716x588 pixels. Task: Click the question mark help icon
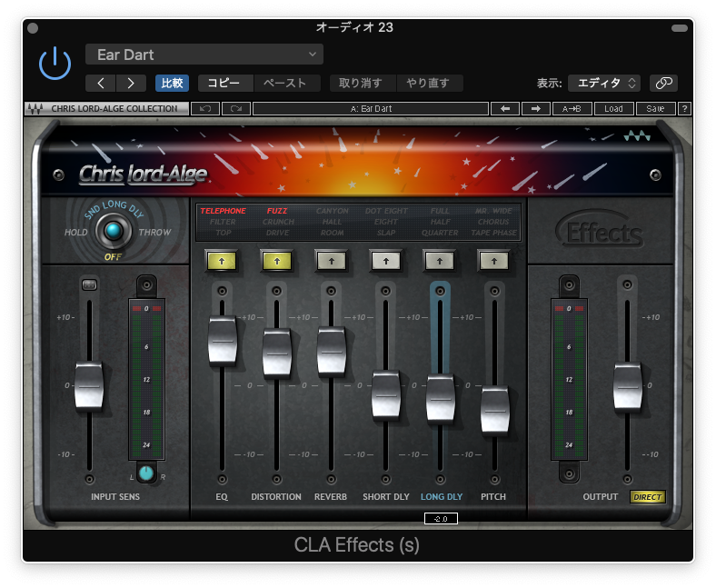pos(684,109)
